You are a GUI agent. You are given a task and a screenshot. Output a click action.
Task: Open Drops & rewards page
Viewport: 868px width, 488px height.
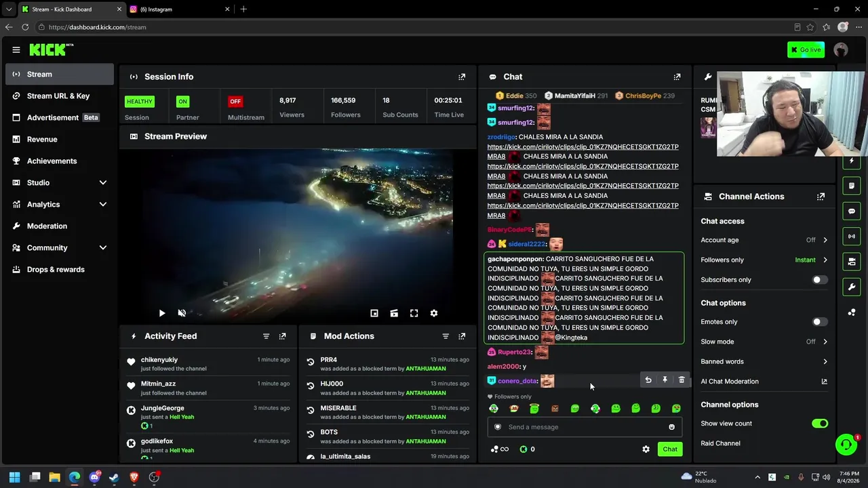60,269
